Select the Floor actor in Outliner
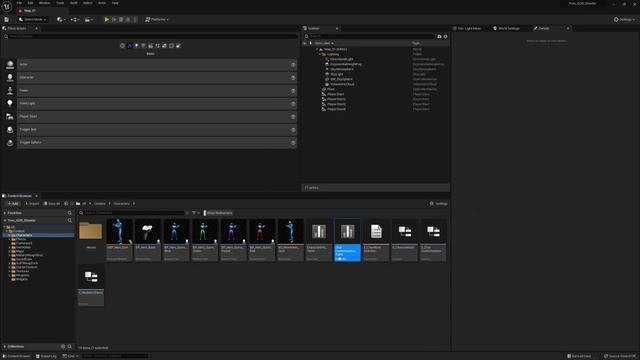640x360 pixels. coord(331,89)
